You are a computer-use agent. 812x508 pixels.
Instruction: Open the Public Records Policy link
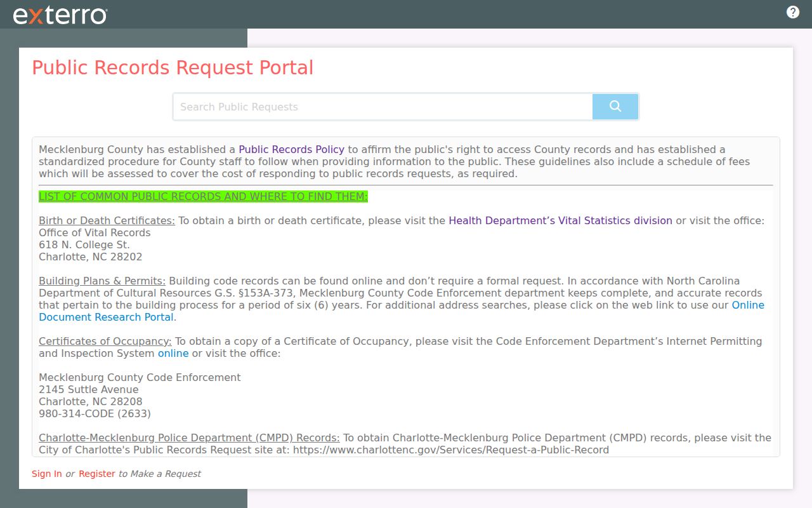coord(291,150)
